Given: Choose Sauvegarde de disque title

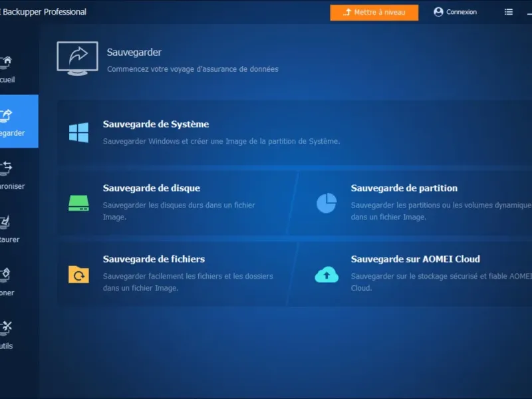Looking at the screenshot, I should (x=152, y=188).
